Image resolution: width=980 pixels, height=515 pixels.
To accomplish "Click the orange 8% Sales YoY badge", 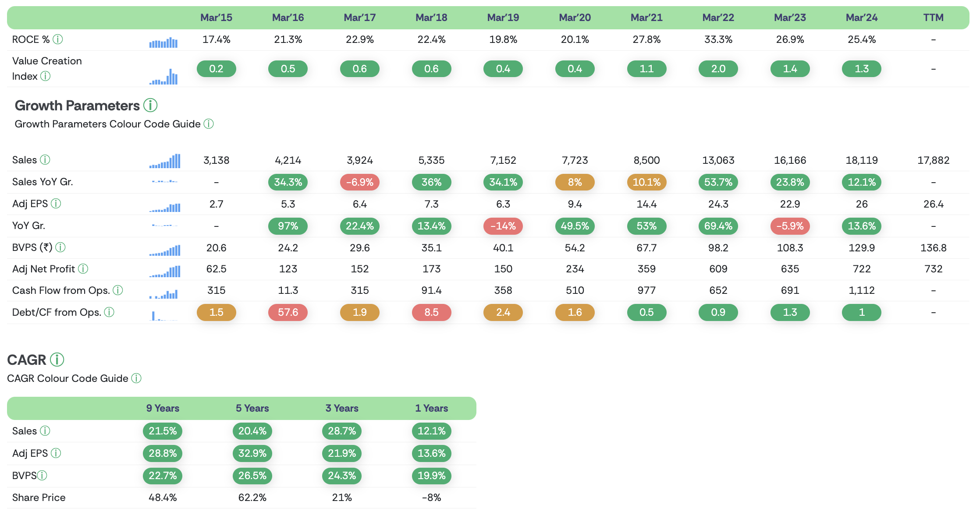I will (x=575, y=182).
